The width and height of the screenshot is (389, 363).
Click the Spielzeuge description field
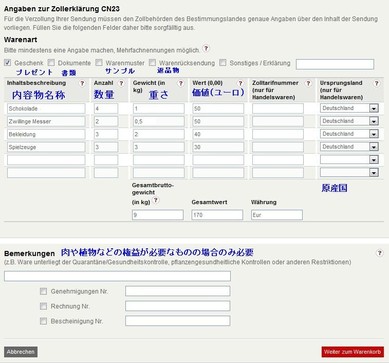[46, 147]
